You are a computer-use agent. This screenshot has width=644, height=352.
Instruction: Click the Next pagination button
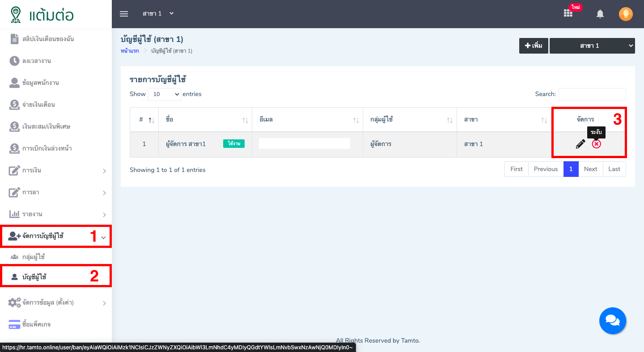point(590,169)
